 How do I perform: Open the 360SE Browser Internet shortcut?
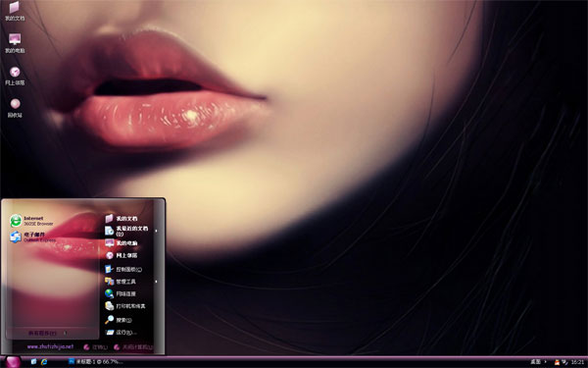[x=32, y=221]
